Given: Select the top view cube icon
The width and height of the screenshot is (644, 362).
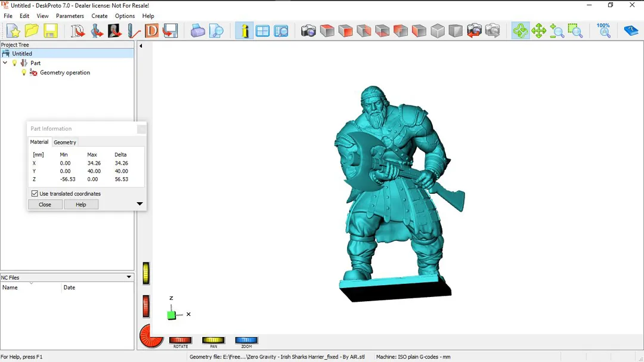Looking at the screenshot, I should click(x=327, y=31).
